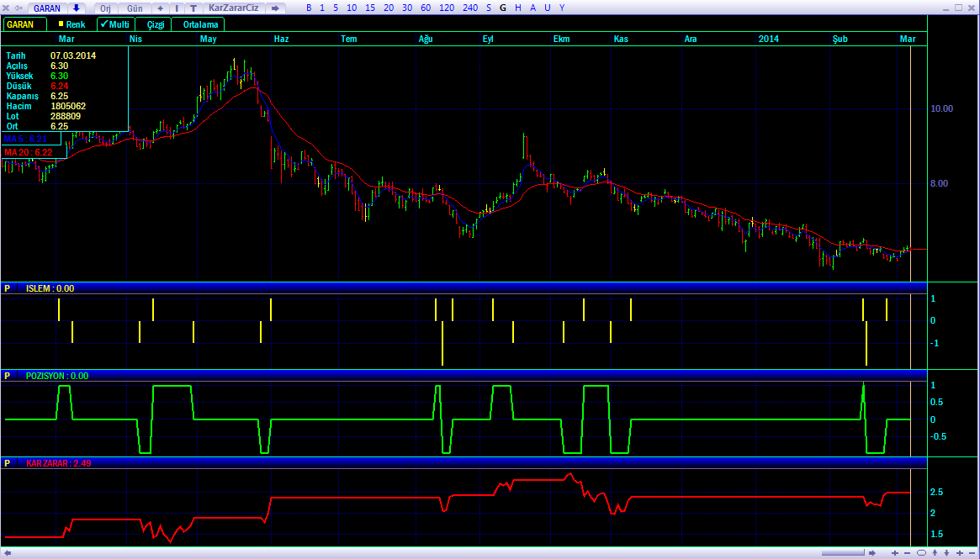
Task: Switch to the 30 minute timeframe
Action: coord(407,8)
